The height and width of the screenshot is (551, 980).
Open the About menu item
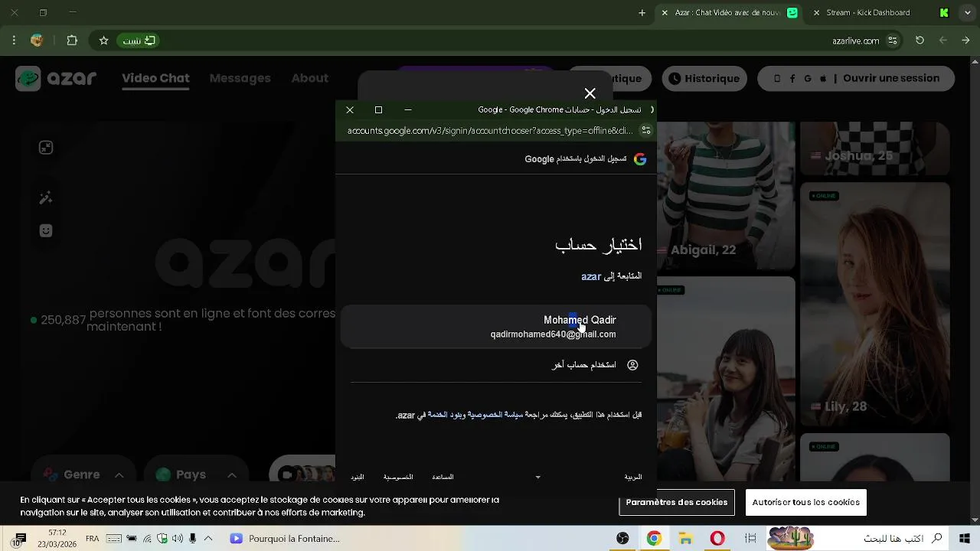click(x=309, y=78)
